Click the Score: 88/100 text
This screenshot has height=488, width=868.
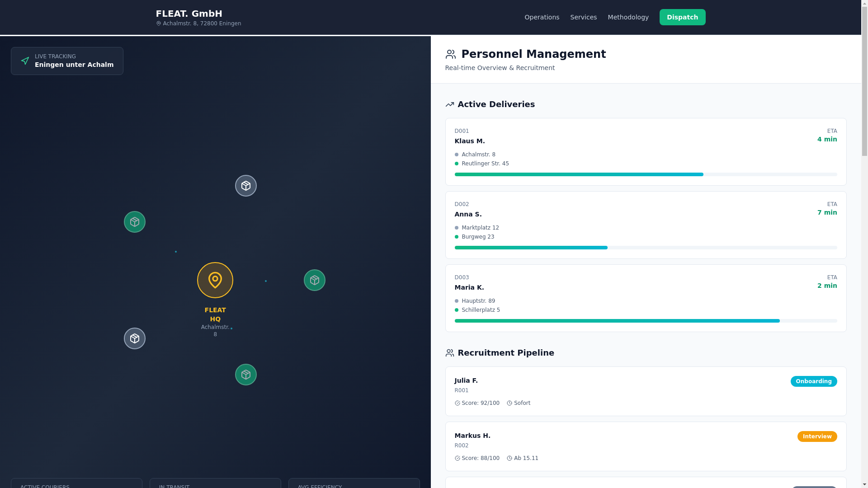(x=481, y=458)
